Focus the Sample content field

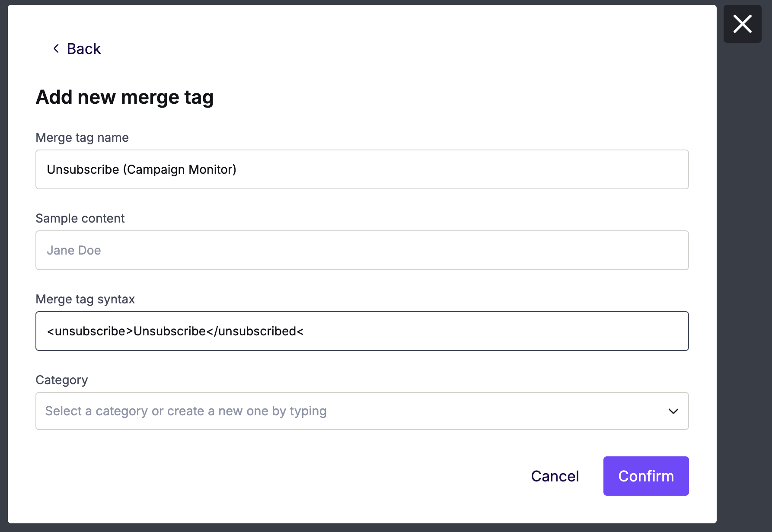(x=362, y=250)
